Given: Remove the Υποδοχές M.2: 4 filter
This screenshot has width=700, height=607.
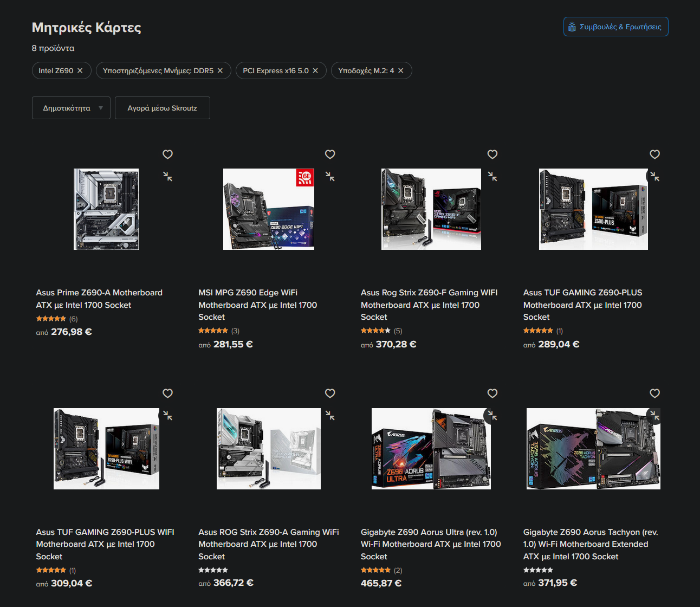Looking at the screenshot, I should click(401, 70).
